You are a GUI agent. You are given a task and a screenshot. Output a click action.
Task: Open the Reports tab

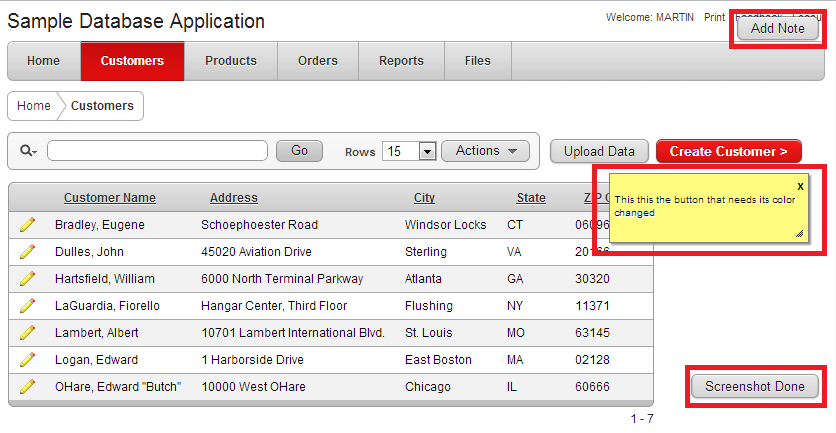[401, 61]
